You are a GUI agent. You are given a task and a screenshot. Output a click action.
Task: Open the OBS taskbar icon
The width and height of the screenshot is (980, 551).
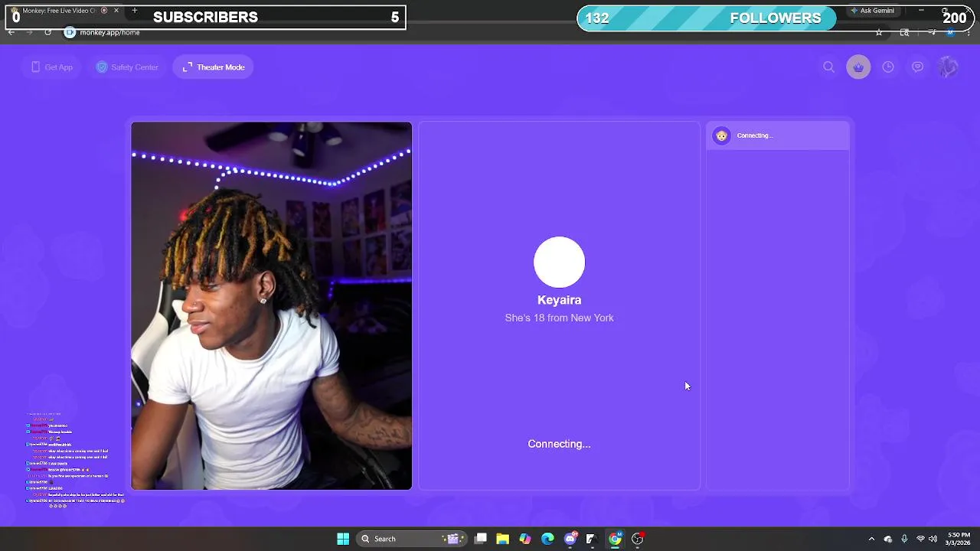[x=637, y=539]
